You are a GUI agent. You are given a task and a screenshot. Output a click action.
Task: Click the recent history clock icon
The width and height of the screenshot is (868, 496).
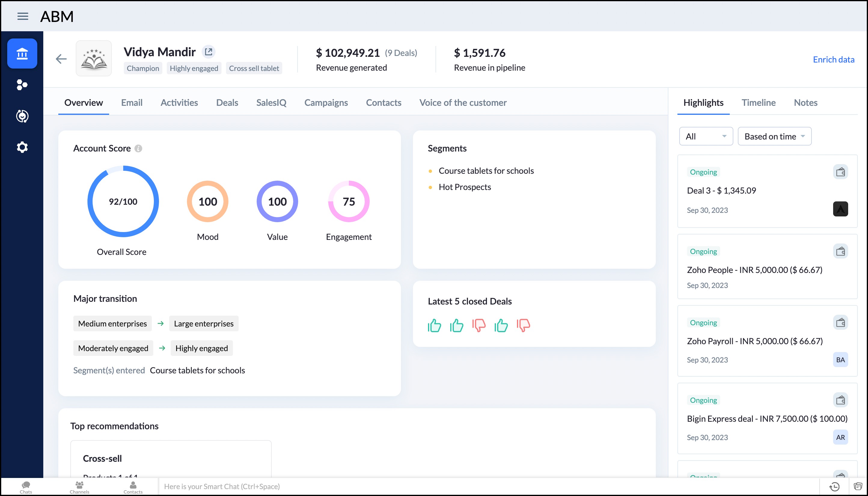(834, 486)
